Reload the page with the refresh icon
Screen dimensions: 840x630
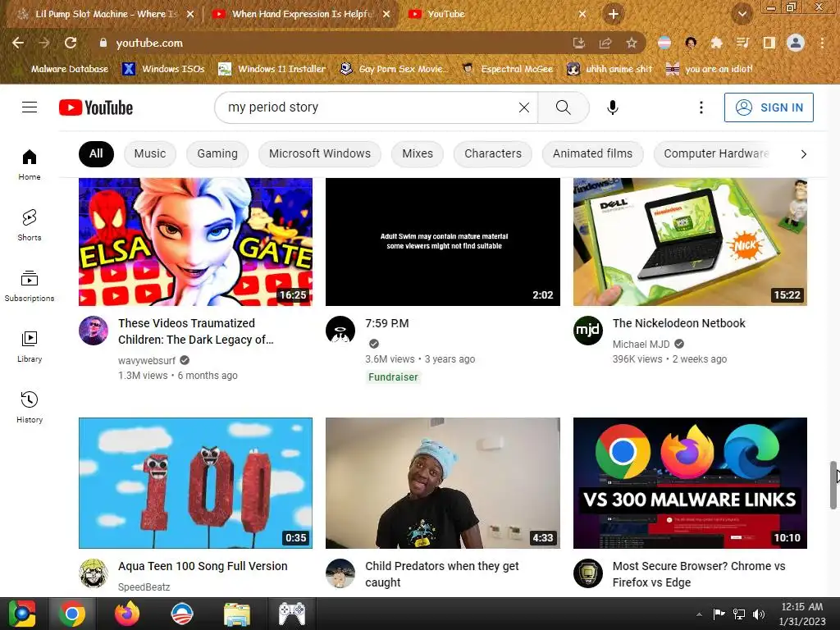(x=71, y=43)
